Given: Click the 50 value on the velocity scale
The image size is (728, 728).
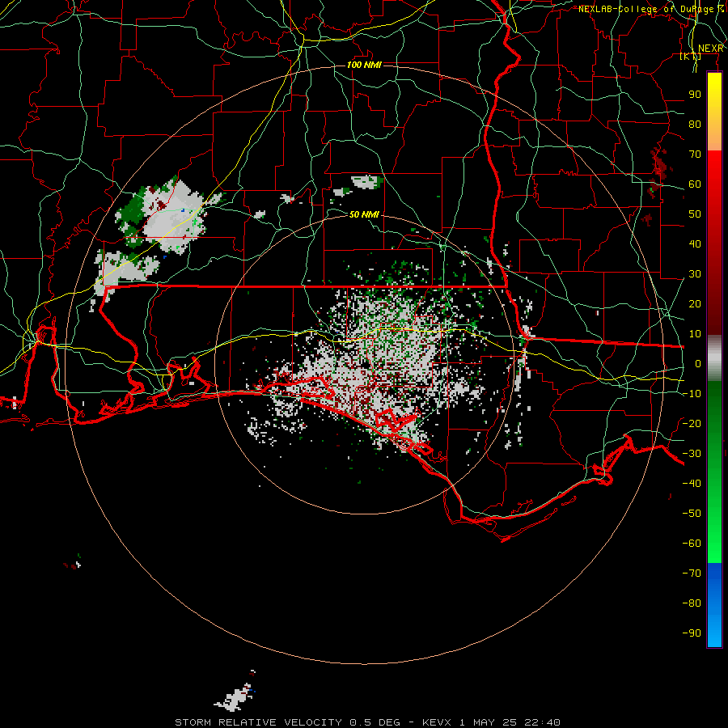Looking at the screenshot, I should [x=695, y=214].
